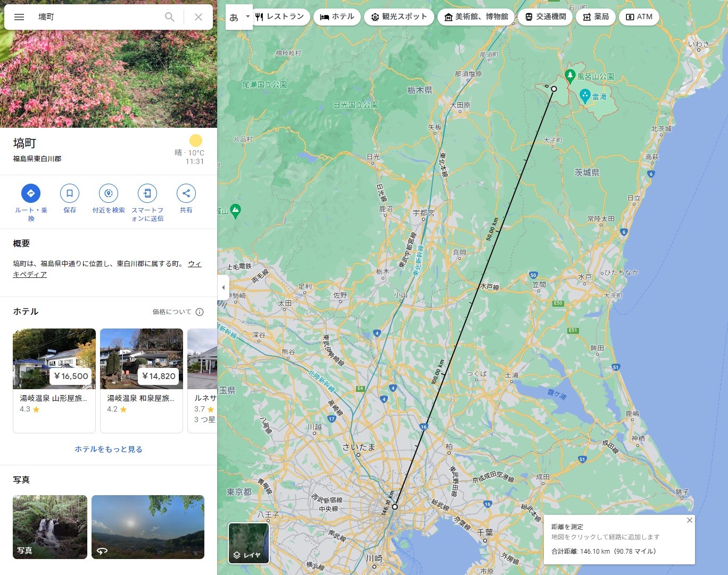Click the 付近を検索 nearby icon
728x575 pixels.
[109, 193]
